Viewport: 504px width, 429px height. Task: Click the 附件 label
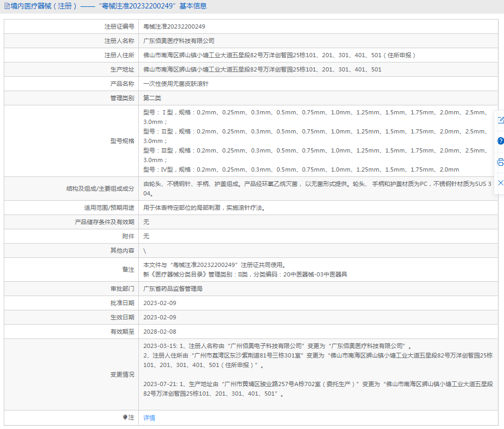click(x=128, y=236)
